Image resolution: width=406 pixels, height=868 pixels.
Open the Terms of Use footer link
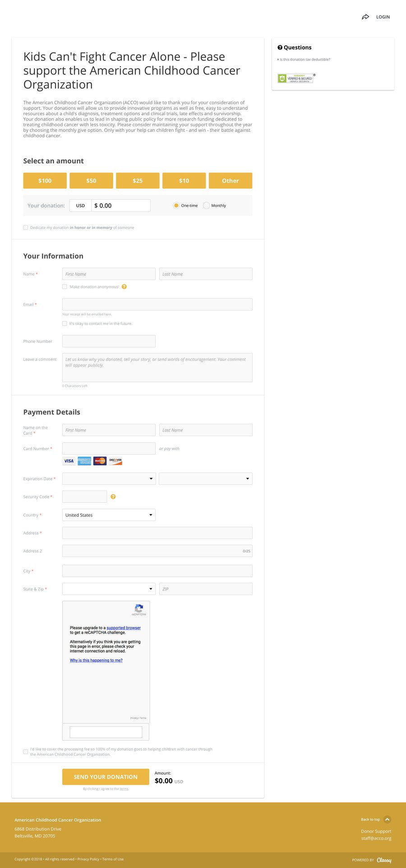pyautogui.click(x=113, y=859)
